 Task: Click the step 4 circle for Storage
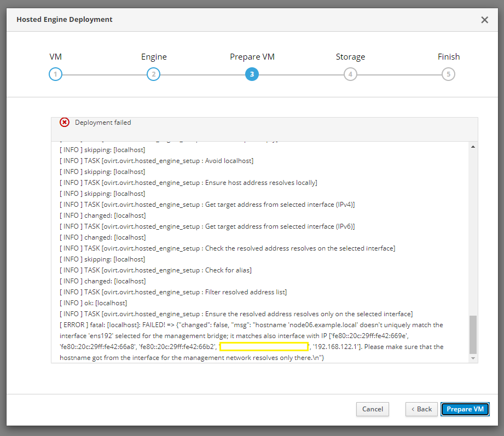(x=350, y=74)
